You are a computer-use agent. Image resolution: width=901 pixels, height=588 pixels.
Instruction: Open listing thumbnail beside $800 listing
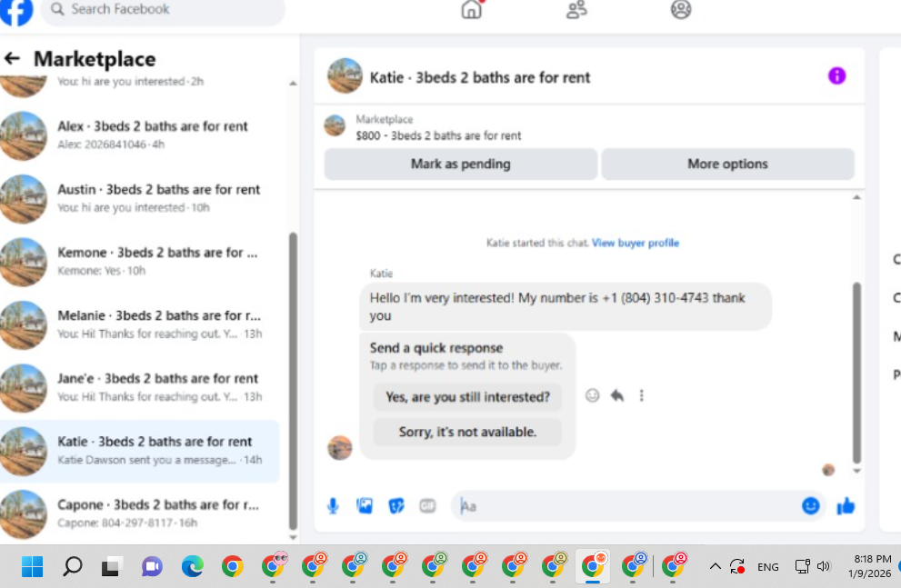pyautogui.click(x=335, y=125)
